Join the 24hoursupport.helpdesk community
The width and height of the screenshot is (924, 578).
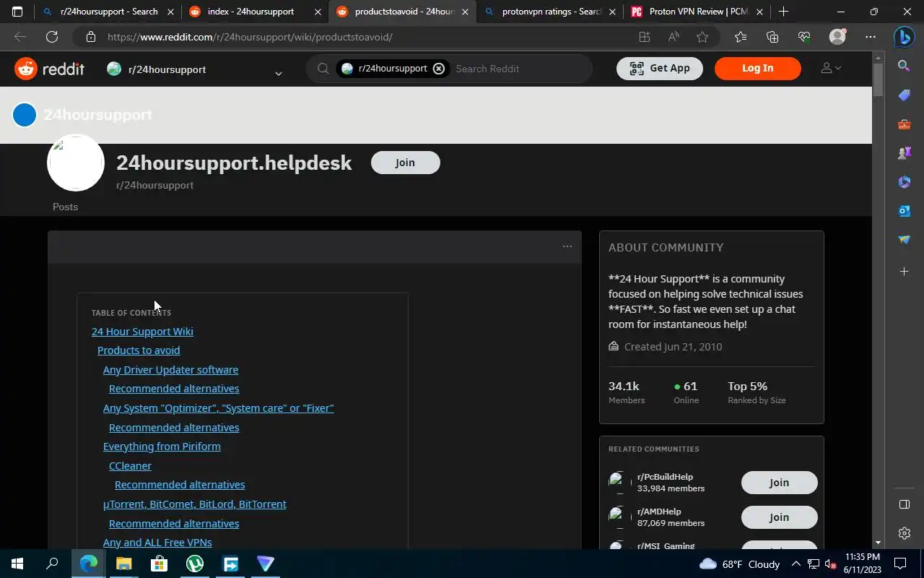pos(405,163)
